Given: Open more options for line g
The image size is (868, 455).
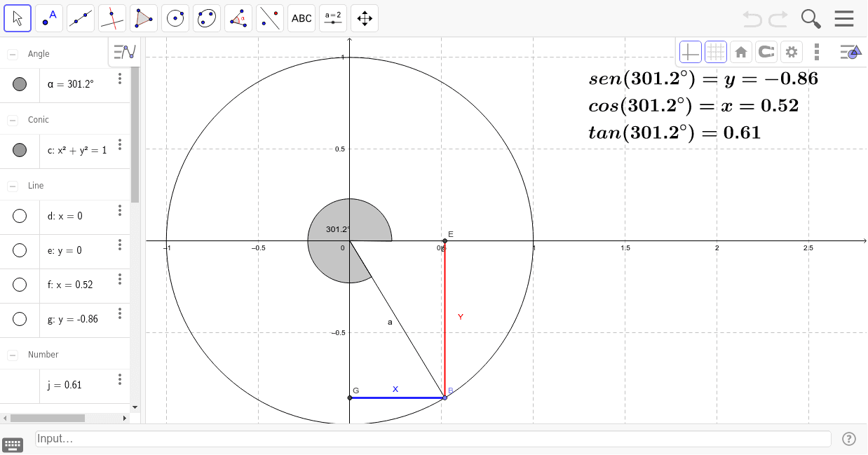Looking at the screenshot, I should [120, 313].
